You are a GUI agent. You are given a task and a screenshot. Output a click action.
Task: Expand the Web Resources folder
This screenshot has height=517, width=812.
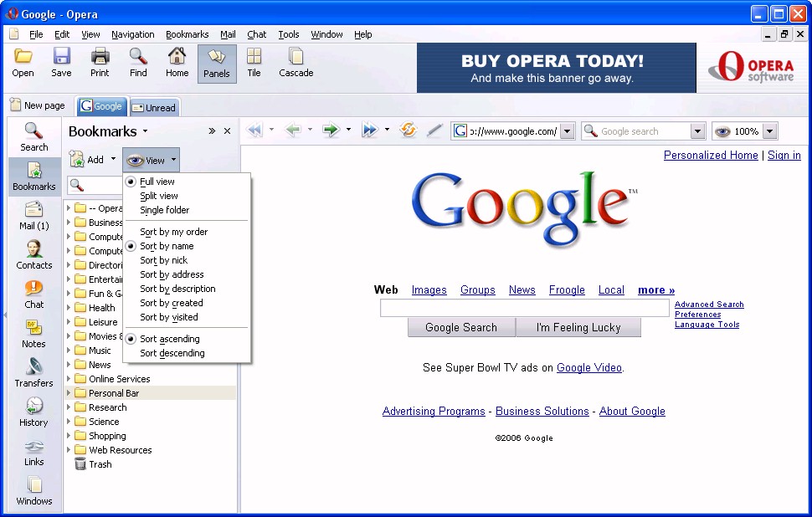tap(68, 450)
